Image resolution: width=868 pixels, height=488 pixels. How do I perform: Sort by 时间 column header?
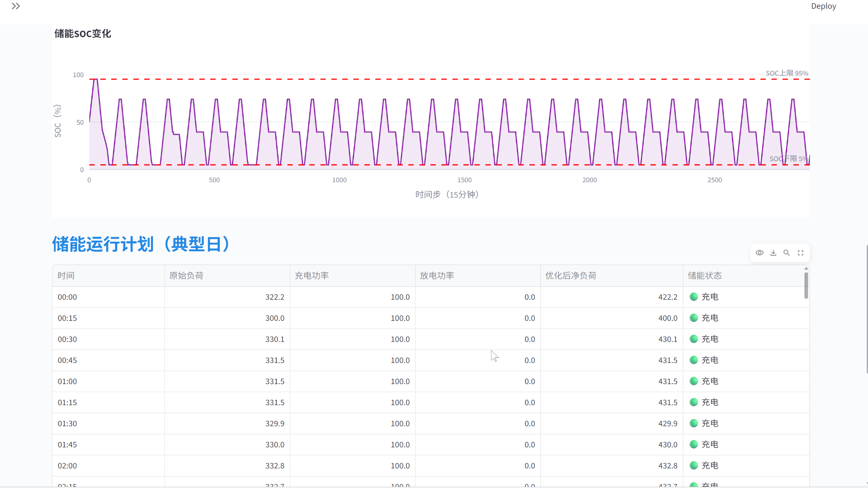click(x=108, y=276)
